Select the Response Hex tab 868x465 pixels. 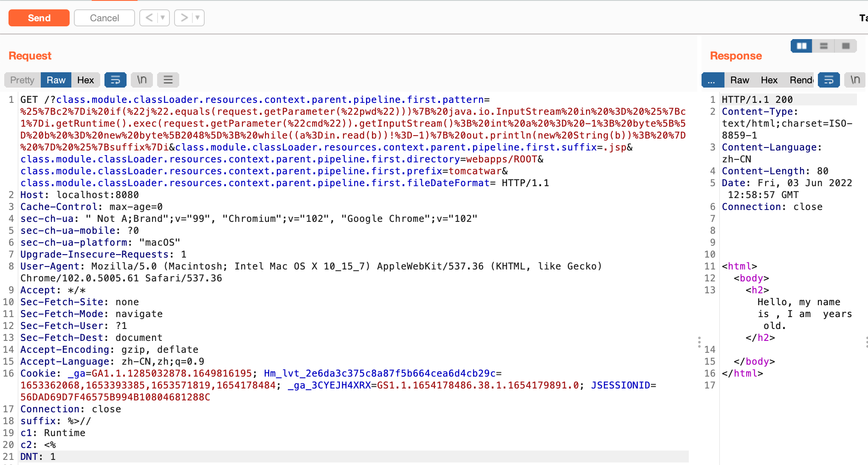point(769,80)
